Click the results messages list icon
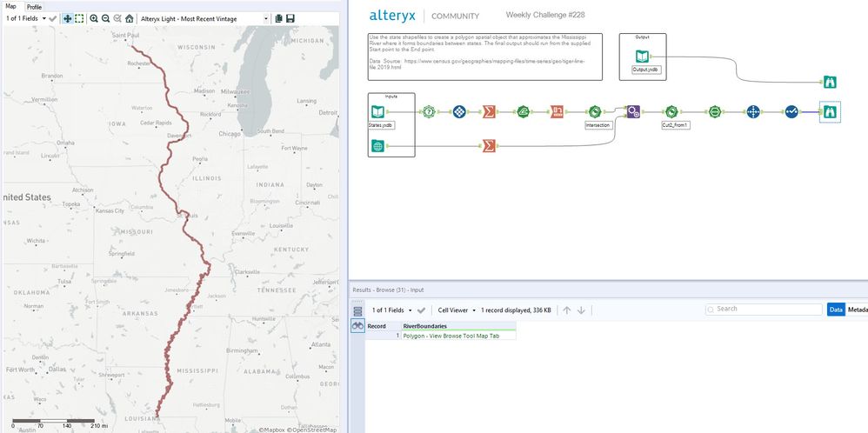Image resolution: width=868 pixels, height=433 pixels. (357, 311)
